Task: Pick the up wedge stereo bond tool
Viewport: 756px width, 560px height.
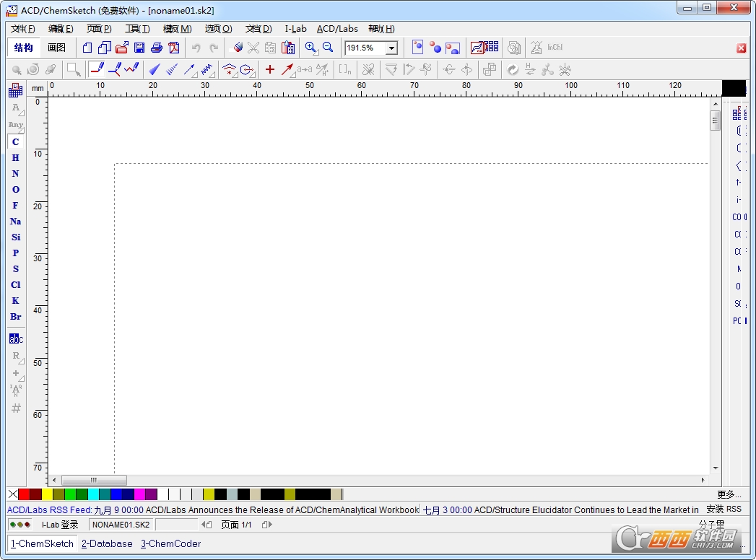Action: tap(154, 69)
